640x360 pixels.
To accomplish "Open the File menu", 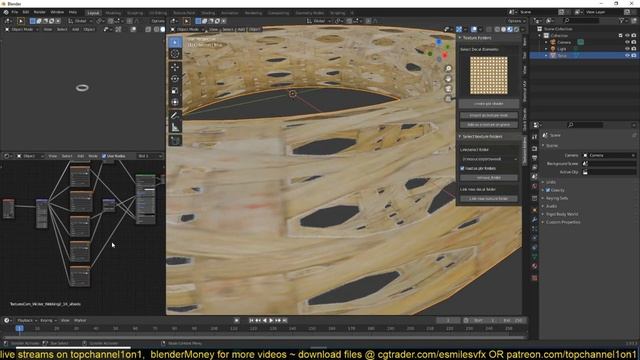I will 15,12.
